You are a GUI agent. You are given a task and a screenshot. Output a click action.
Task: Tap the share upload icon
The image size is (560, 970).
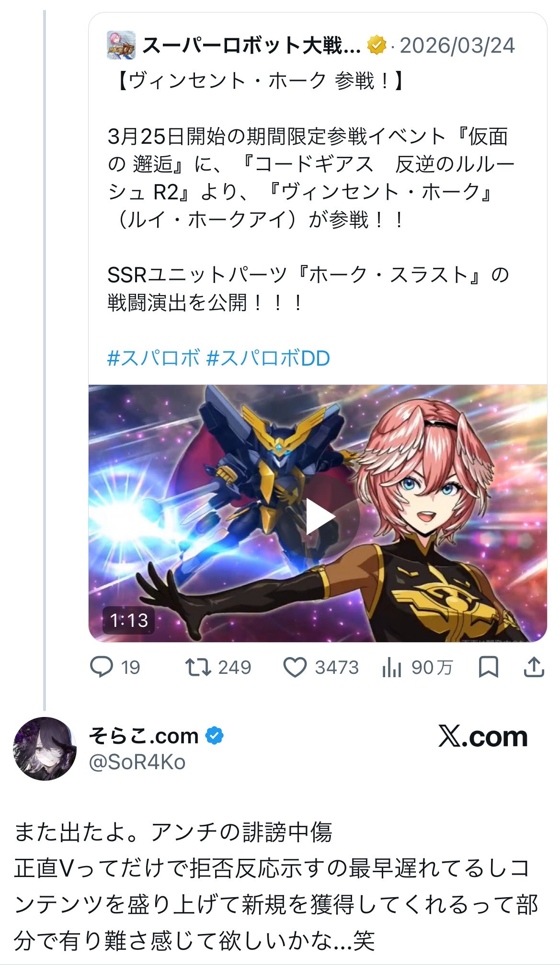[534, 667]
